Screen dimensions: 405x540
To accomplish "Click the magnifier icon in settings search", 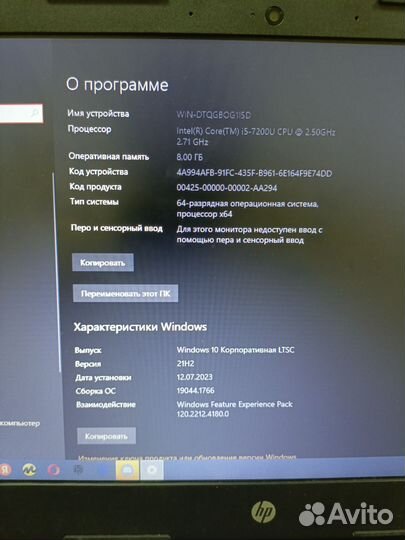I will tap(35, 113).
